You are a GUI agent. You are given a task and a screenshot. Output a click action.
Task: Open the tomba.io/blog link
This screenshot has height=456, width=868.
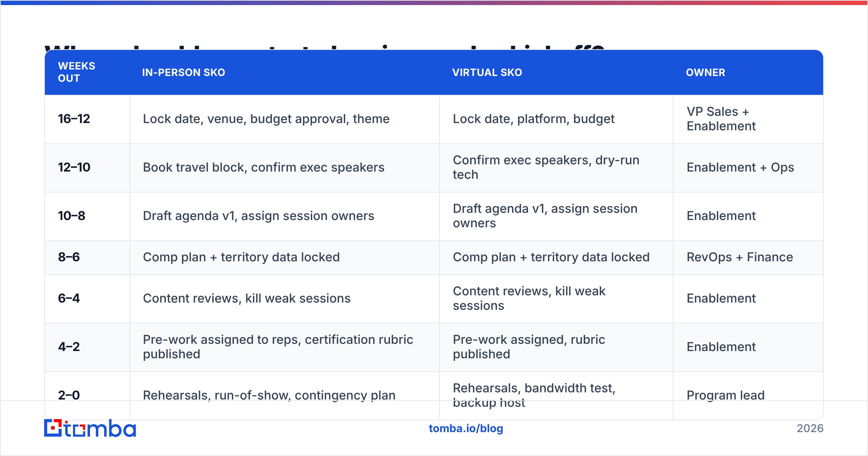pos(466,428)
